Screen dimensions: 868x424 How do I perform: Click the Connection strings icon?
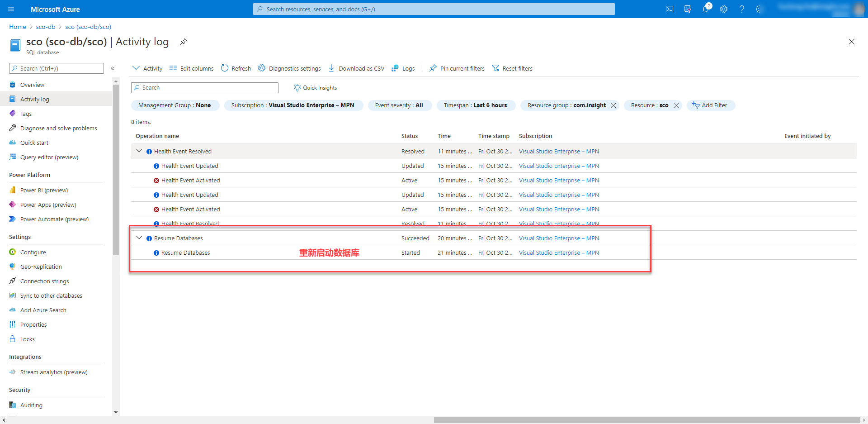tap(13, 281)
